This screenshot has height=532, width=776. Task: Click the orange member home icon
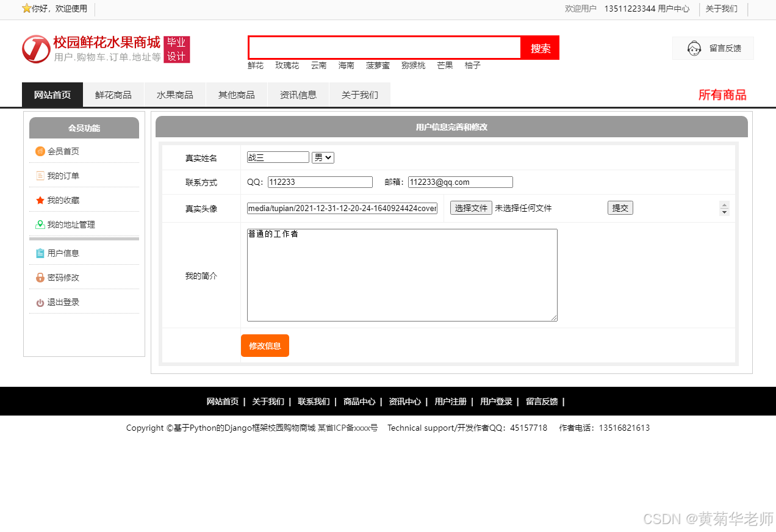point(40,151)
